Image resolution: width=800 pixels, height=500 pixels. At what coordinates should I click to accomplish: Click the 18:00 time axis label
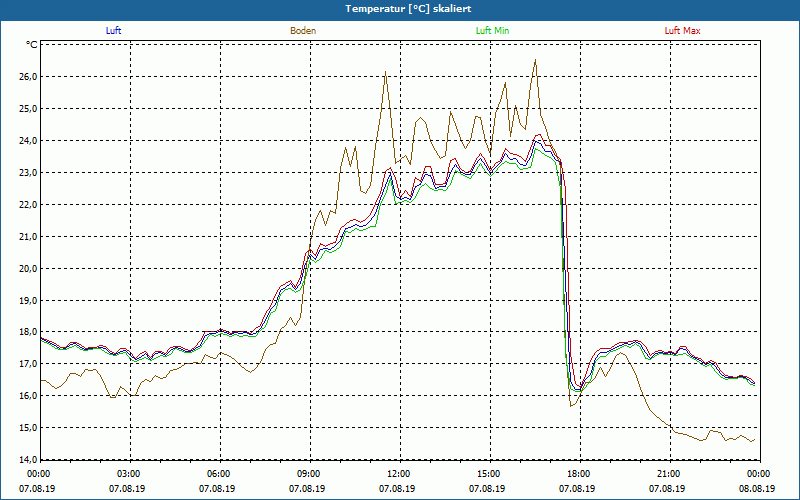(x=581, y=474)
